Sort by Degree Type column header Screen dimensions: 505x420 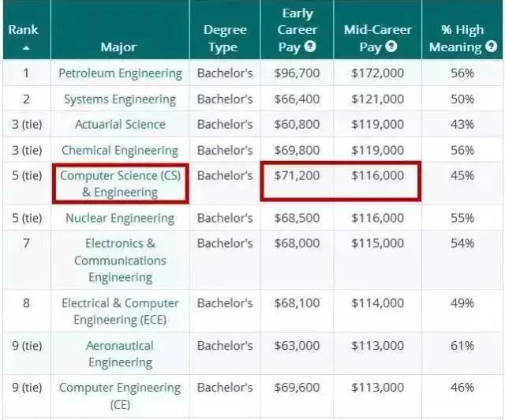tap(225, 38)
